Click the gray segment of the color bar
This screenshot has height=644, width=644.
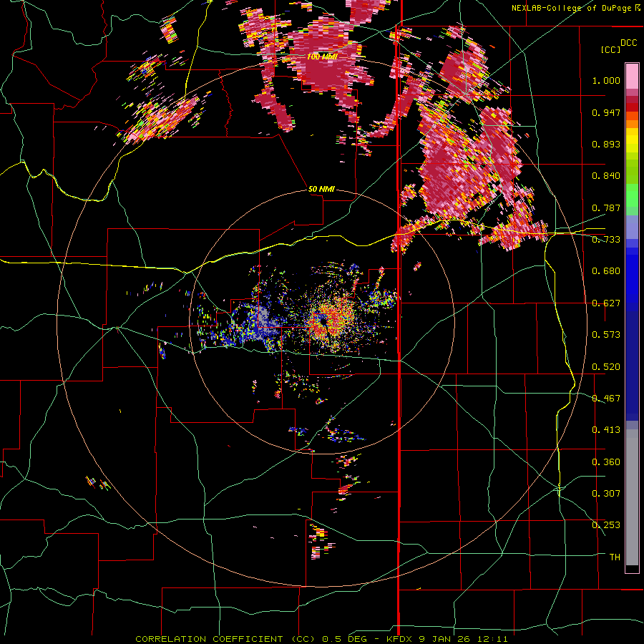[x=632, y=497]
